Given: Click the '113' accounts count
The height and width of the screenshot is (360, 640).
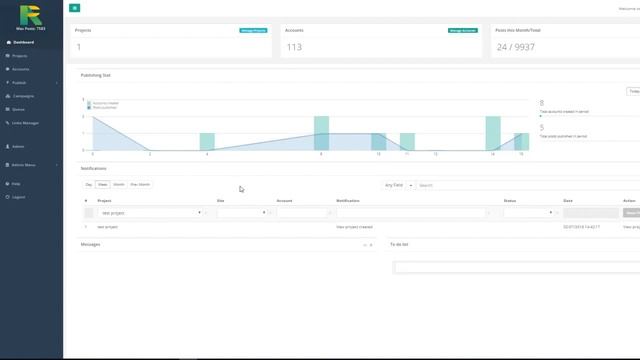Looking at the screenshot, I should (294, 47).
